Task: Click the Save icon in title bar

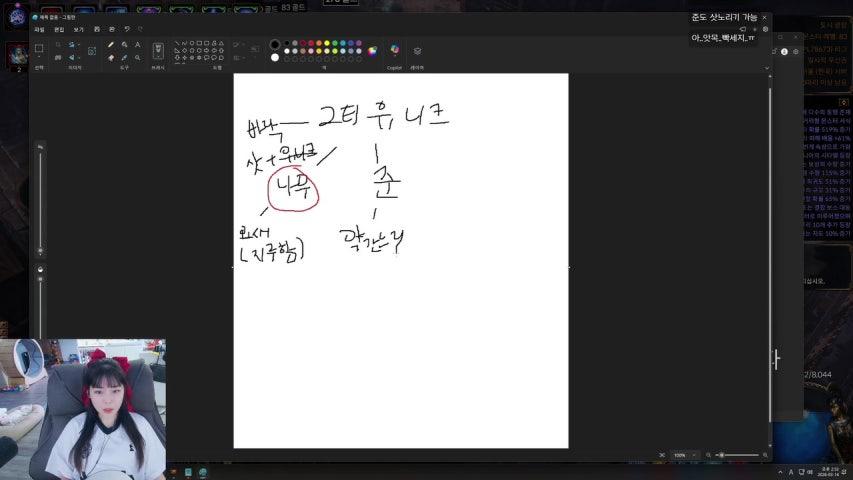Action: pos(97,29)
